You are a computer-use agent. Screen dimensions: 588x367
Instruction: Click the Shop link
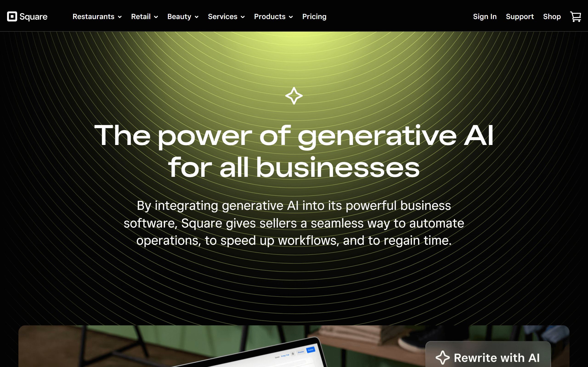(551, 17)
